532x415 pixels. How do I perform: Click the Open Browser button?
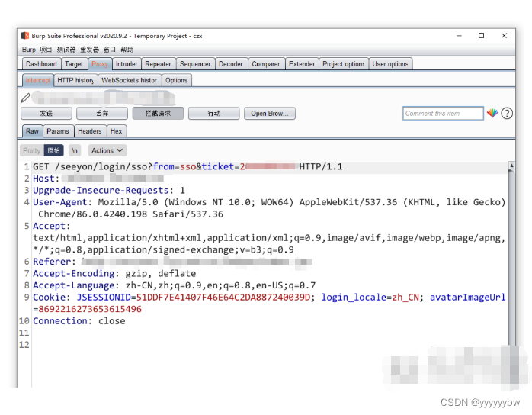pyautogui.click(x=269, y=114)
